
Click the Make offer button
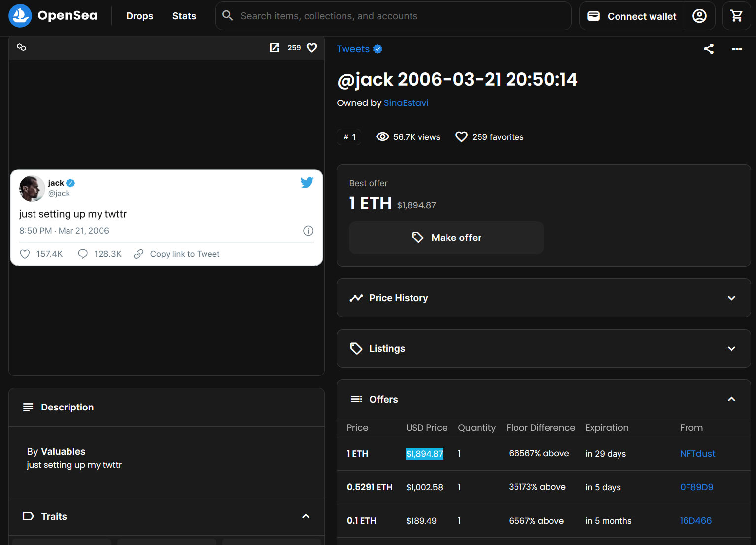(x=447, y=238)
